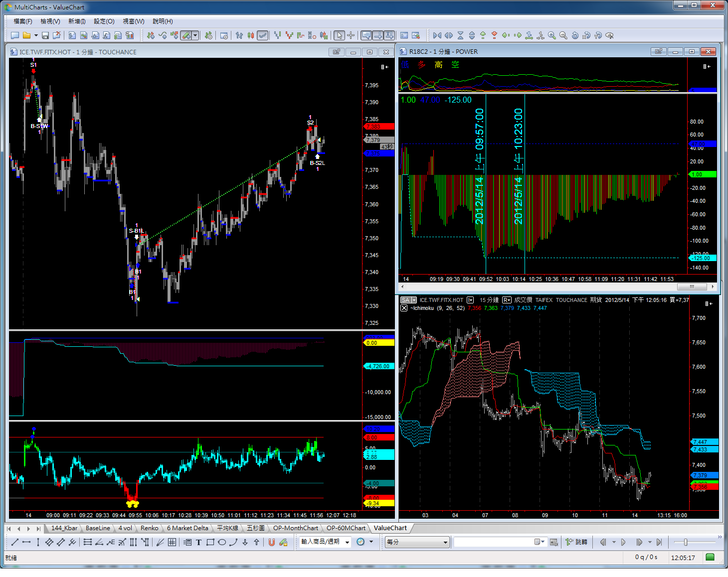Expand the 輸入商品/週期 dropdown
The width and height of the screenshot is (728, 577).
(x=348, y=542)
